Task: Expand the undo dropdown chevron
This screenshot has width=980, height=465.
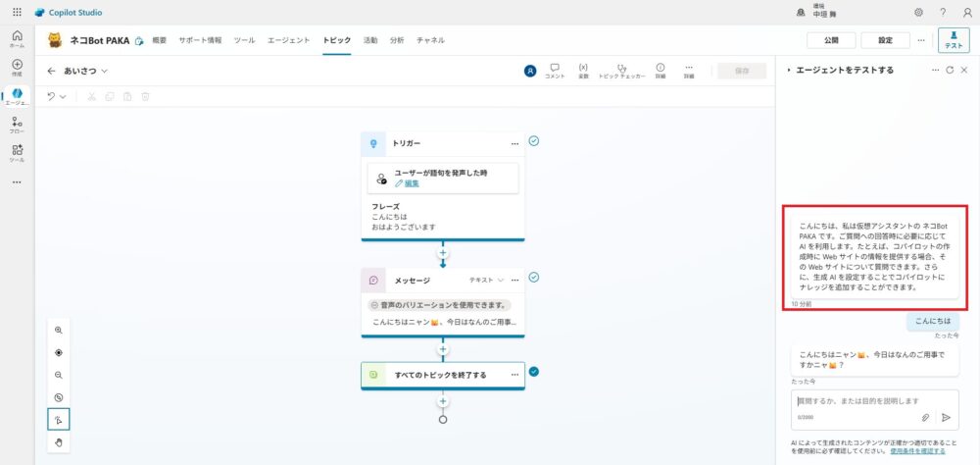Action: pyautogui.click(x=63, y=97)
